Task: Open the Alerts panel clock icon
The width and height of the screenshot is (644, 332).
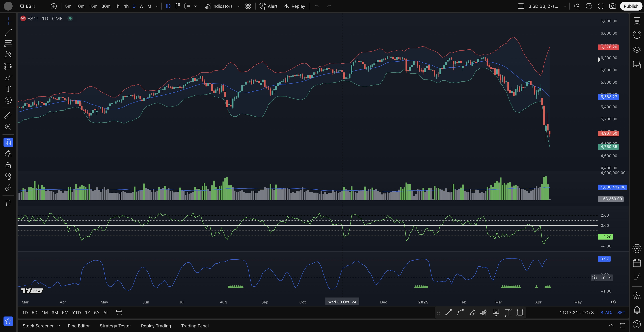Action: (x=637, y=35)
